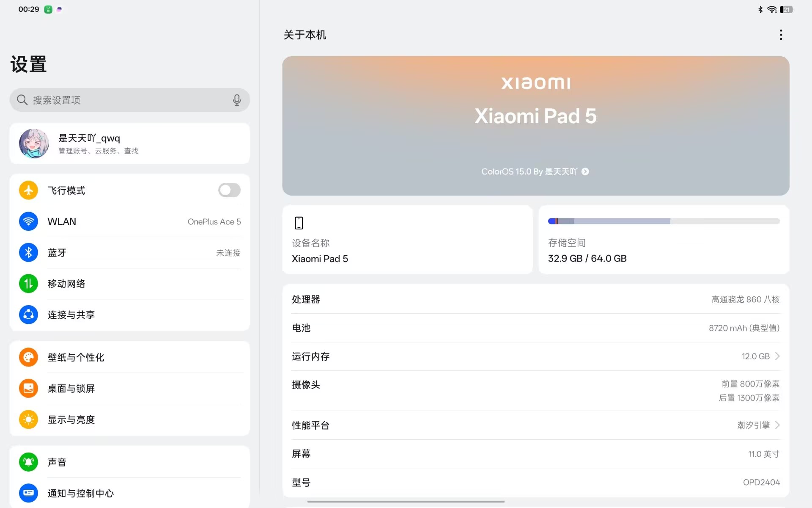Open the 是天天吖_qwq account card

click(130, 144)
